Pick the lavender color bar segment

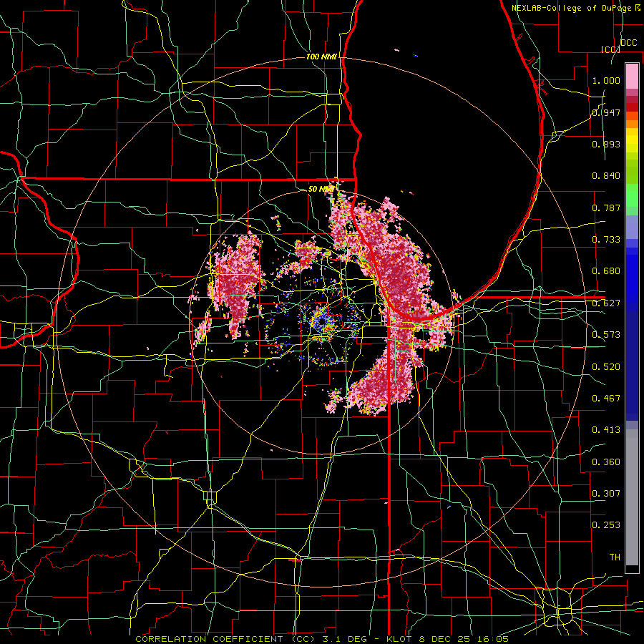click(632, 227)
